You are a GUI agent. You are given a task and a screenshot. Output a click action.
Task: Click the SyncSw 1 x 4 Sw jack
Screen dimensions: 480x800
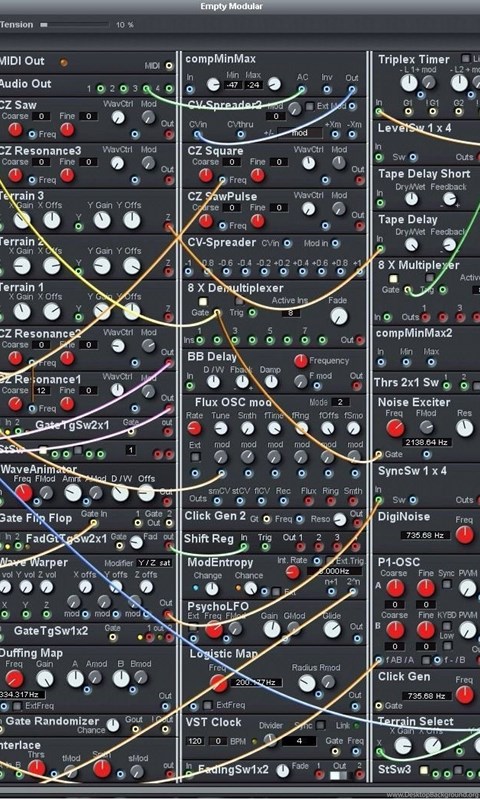point(412,500)
